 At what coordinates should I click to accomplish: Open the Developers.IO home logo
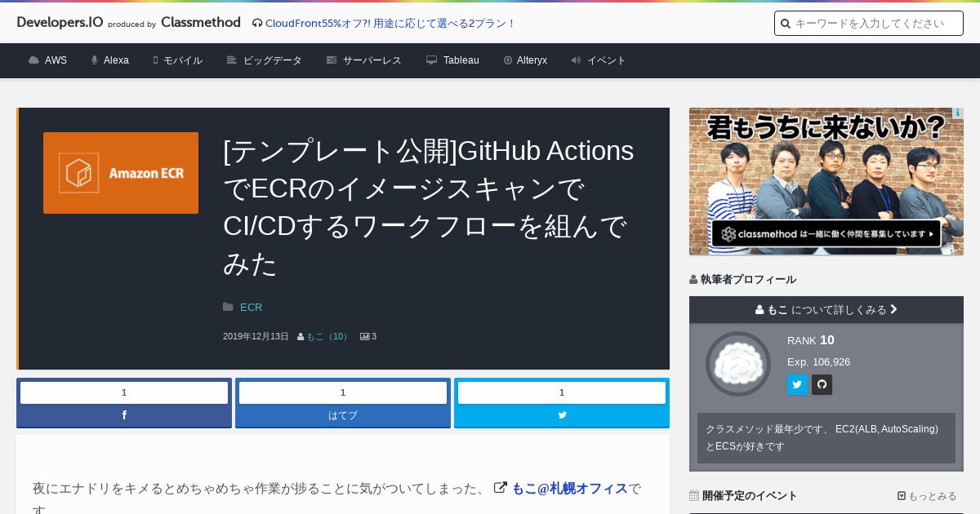pyautogui.click(x=60, y=22)
